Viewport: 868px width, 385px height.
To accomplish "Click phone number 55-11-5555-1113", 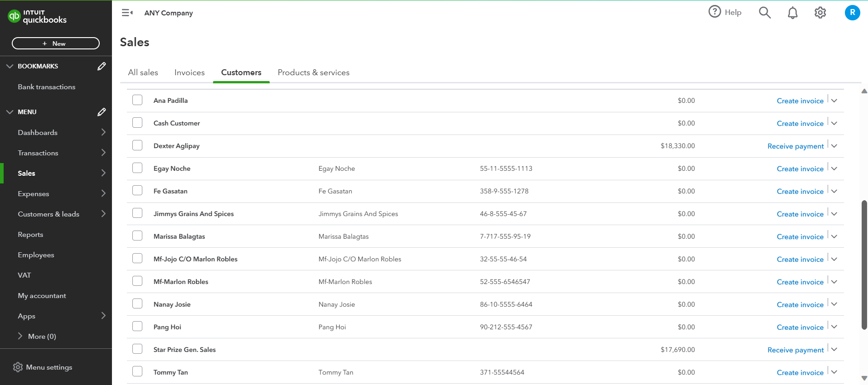I will point(506,168).
